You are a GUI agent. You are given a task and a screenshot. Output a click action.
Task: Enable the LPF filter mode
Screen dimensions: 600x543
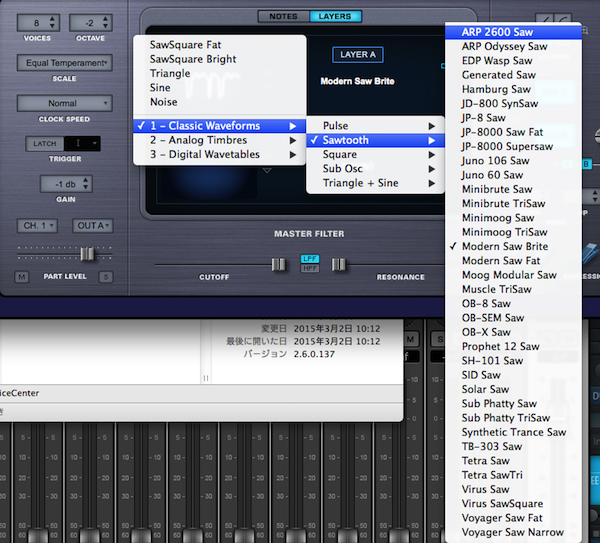(310, 259)
